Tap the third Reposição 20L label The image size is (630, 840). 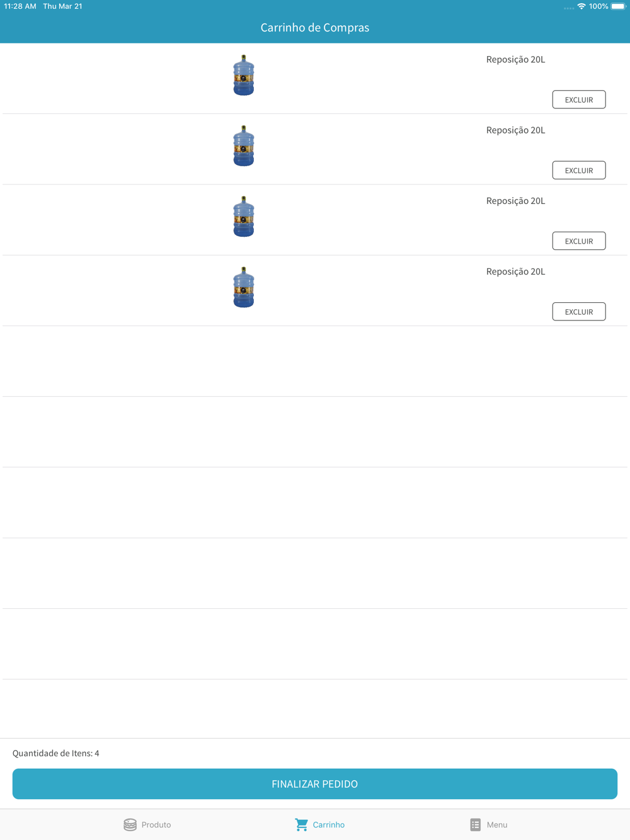[x=515, y=201]
